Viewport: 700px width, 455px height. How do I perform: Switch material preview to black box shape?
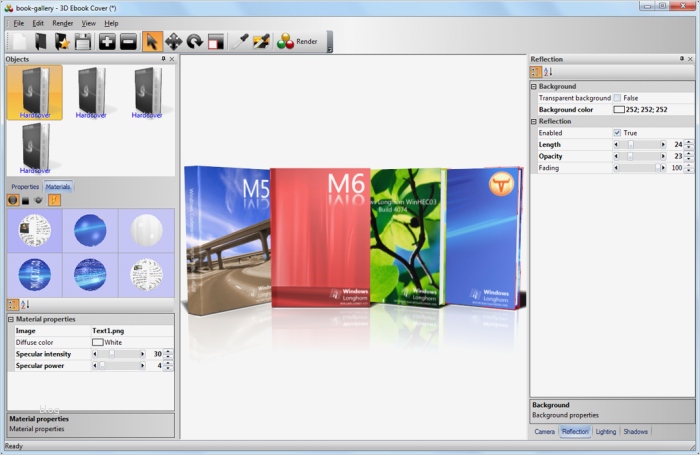(x=26, y=200)
